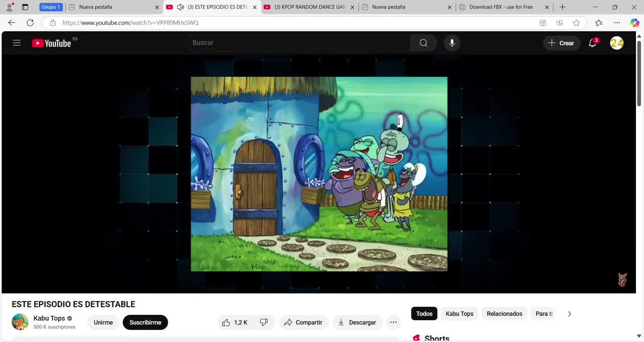Select the Todos filter chip
This screenshot has width=644, height=342.
tap(424, 314)
